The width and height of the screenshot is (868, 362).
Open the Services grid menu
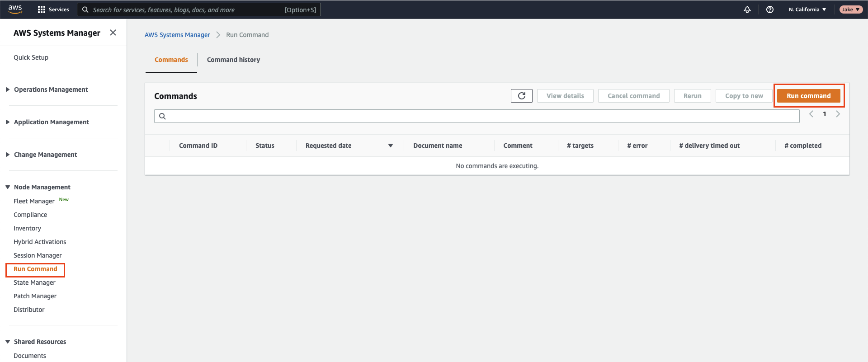coord(42,9)
